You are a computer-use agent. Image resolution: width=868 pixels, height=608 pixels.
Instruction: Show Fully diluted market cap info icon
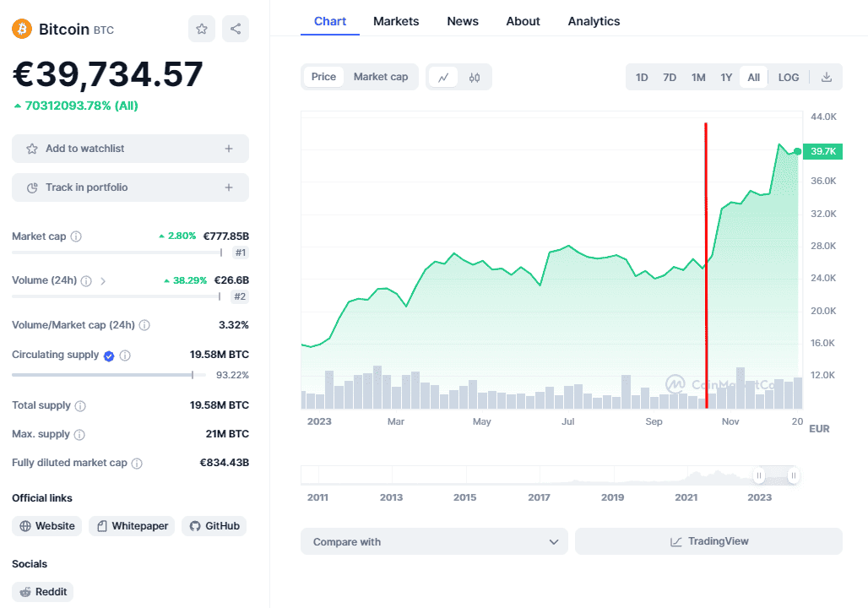point(137,464)
